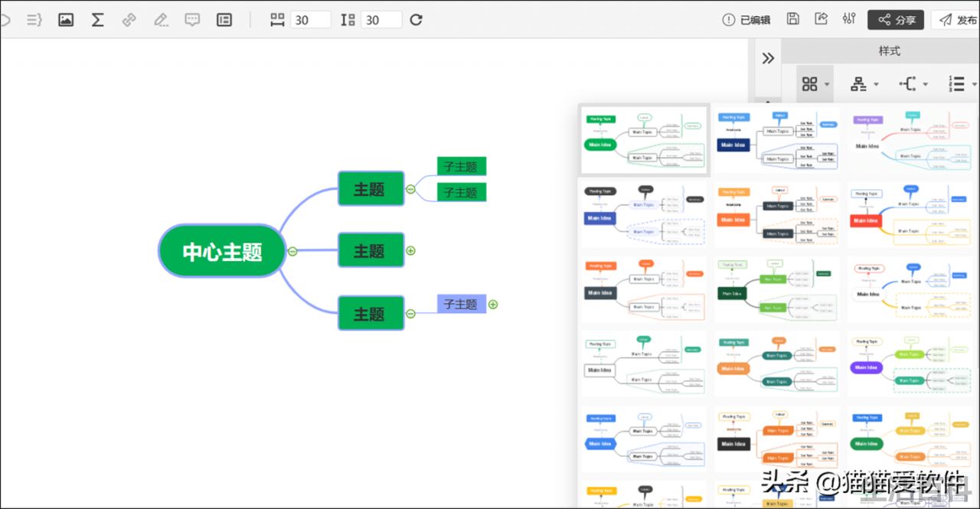Choose theme with blue hexagon Main Idea
980x509 pixels.
pos(644,439)
